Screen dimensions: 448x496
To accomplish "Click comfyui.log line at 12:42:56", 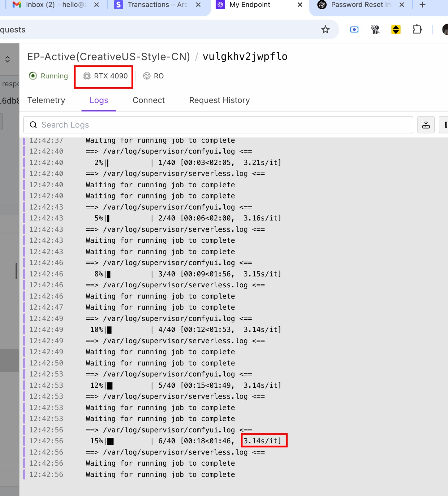I will click(x=169, y=430).
